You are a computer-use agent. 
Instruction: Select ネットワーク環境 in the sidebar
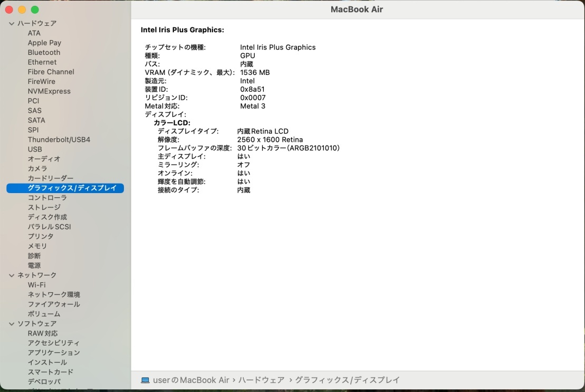pos(54,294)
